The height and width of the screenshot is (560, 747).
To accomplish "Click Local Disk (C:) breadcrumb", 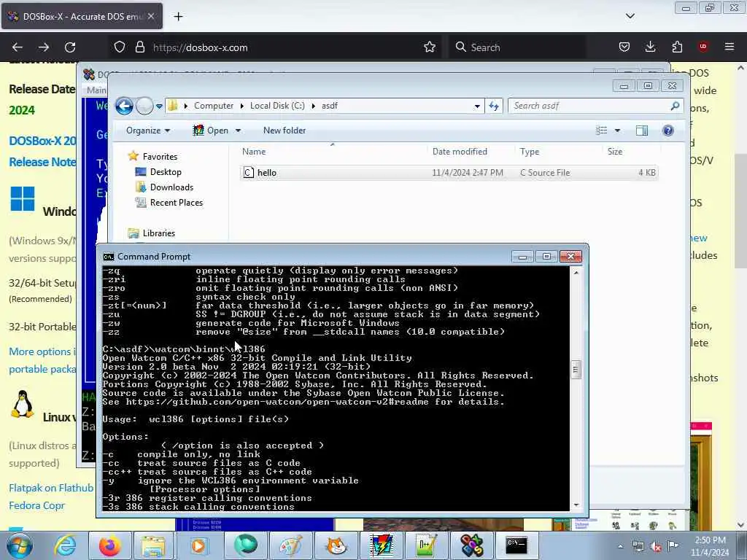I will click(277, 106).
